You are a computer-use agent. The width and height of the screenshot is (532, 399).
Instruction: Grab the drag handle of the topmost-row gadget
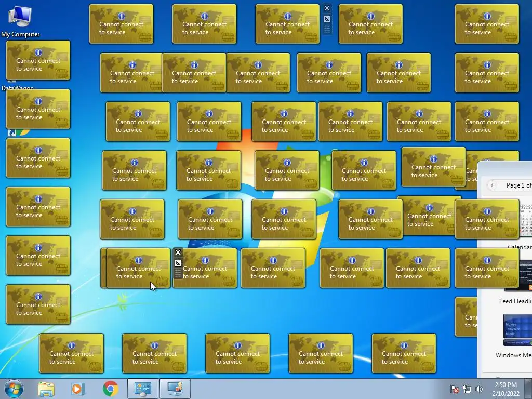pyautogui.click(x=327, y=30)
